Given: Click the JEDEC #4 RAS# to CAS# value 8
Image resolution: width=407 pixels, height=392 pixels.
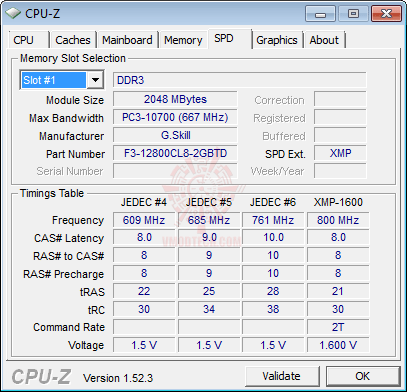Looking at the screenshot, I should point(144,256).
